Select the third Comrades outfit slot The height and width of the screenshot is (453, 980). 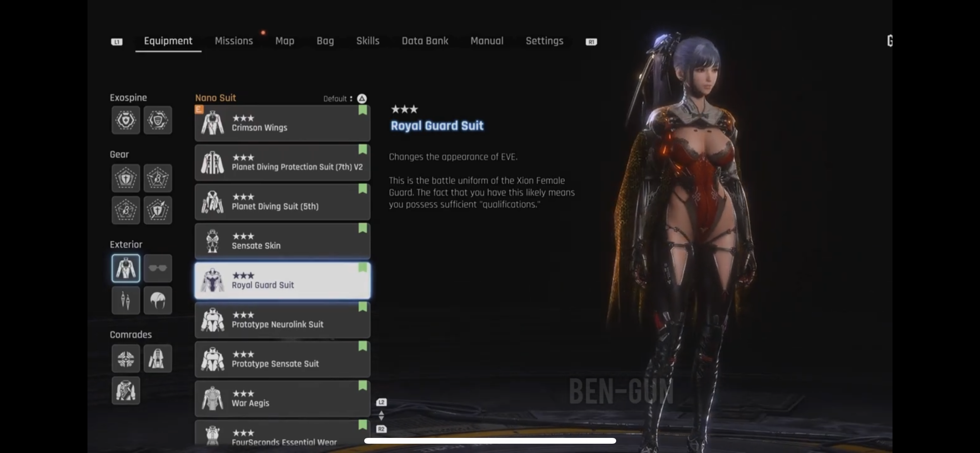(126, 390)
